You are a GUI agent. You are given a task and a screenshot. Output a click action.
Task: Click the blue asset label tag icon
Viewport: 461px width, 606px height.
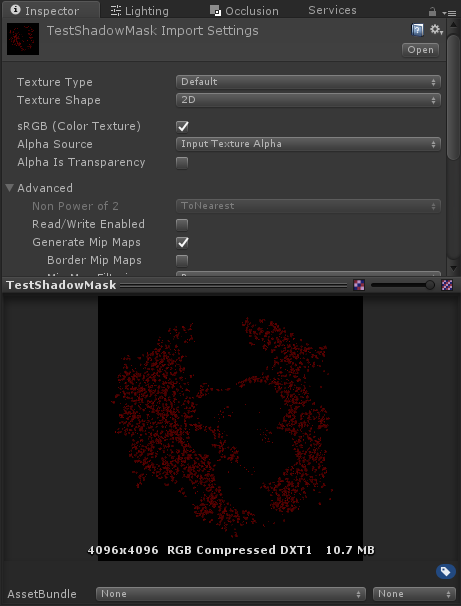point(446,571)
